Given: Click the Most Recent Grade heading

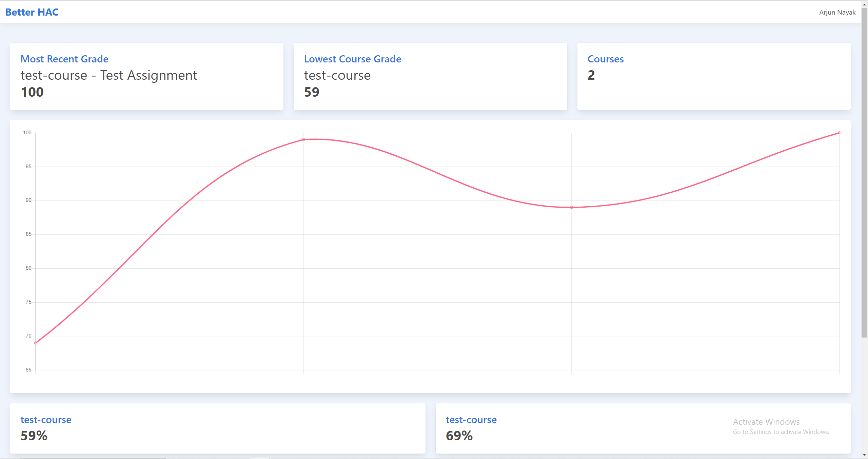Looking at the screenshot, I should coord(64,59).
